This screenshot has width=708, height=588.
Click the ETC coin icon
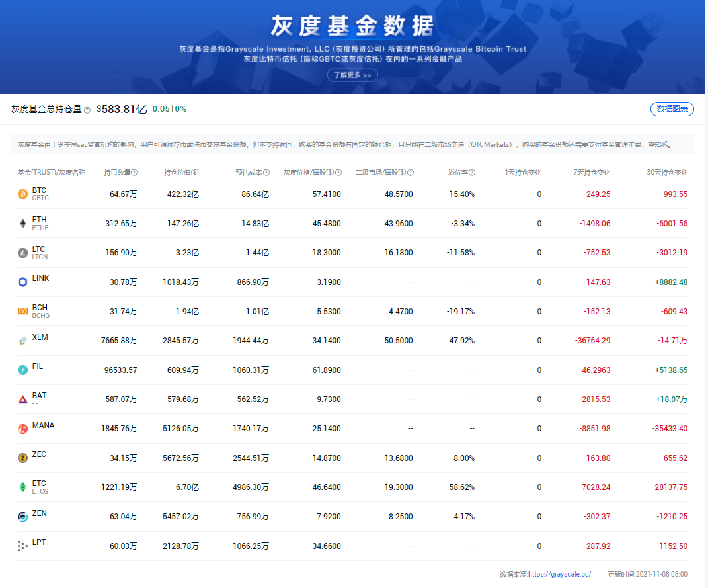(22, 487)
